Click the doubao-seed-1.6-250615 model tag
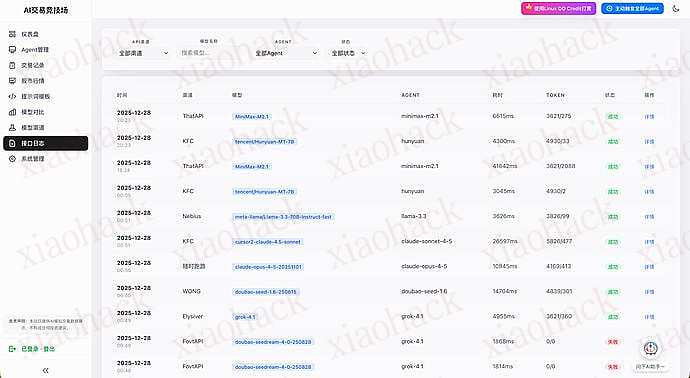 (266, 292)
